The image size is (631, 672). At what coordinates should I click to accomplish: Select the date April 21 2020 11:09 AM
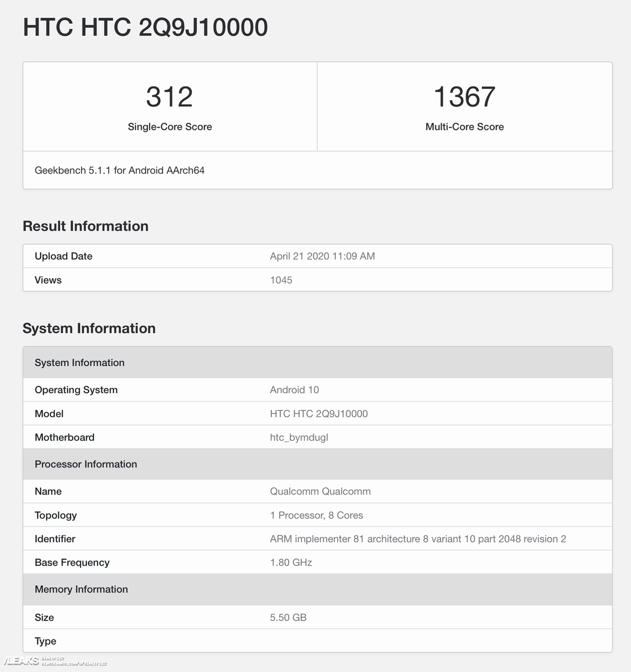pos(322,256)
